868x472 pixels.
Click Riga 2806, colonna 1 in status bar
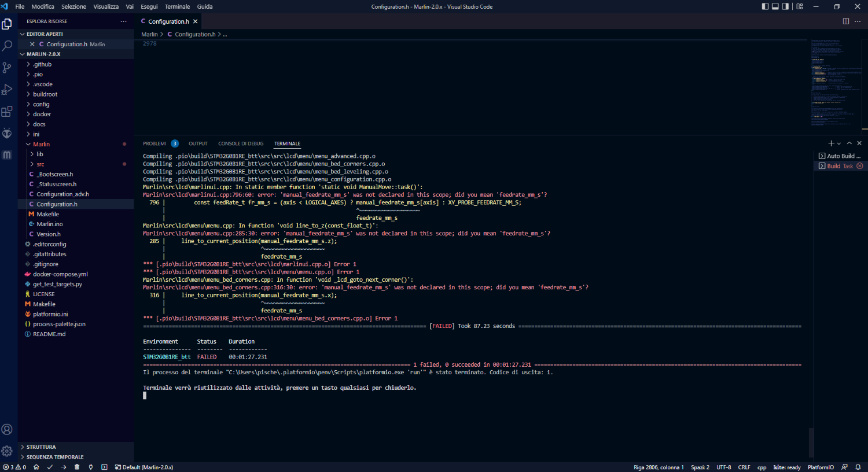point(659,467)
